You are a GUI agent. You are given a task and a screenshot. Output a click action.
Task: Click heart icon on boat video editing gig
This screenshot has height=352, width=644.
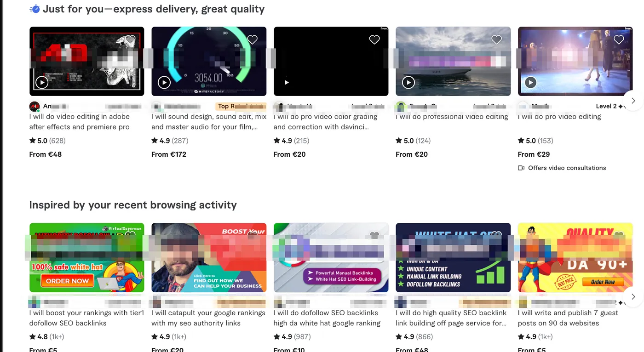497,40
